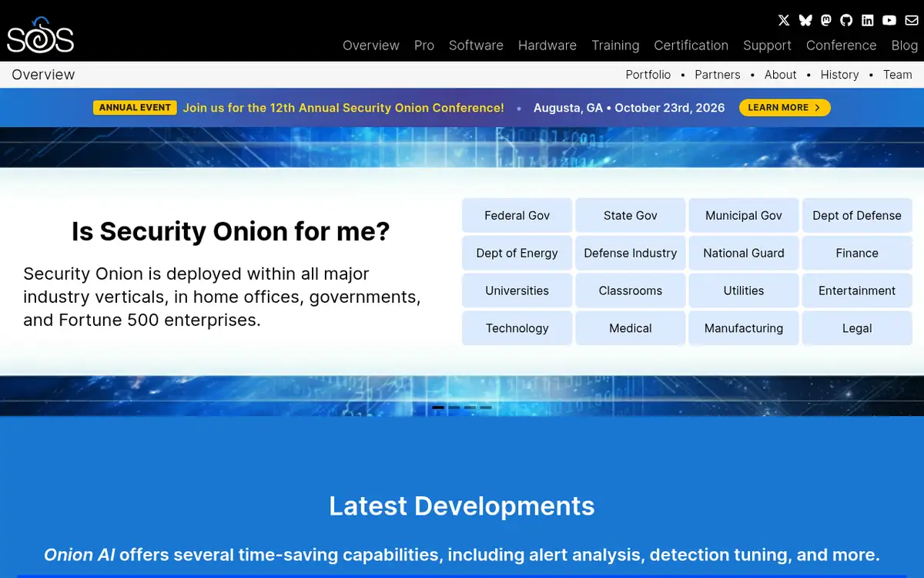The height and width of the screenshot is (578, 924).
Task: Go to the About sub-navigation link
Action: [781, 75]
